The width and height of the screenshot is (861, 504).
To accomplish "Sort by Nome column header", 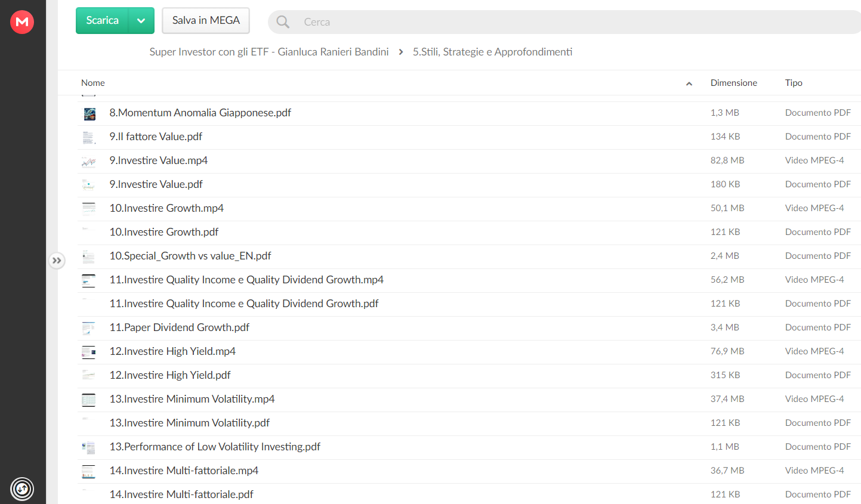I will click(93, 83).
